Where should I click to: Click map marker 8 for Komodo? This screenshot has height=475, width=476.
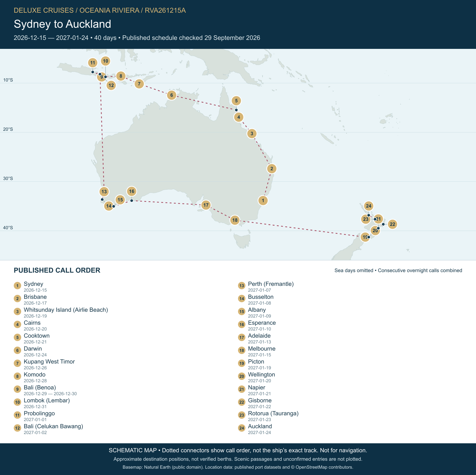coord(121,76)
